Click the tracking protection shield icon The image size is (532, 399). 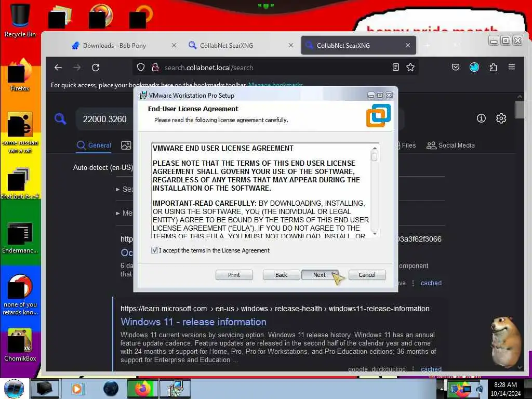(x=141, y=68)
